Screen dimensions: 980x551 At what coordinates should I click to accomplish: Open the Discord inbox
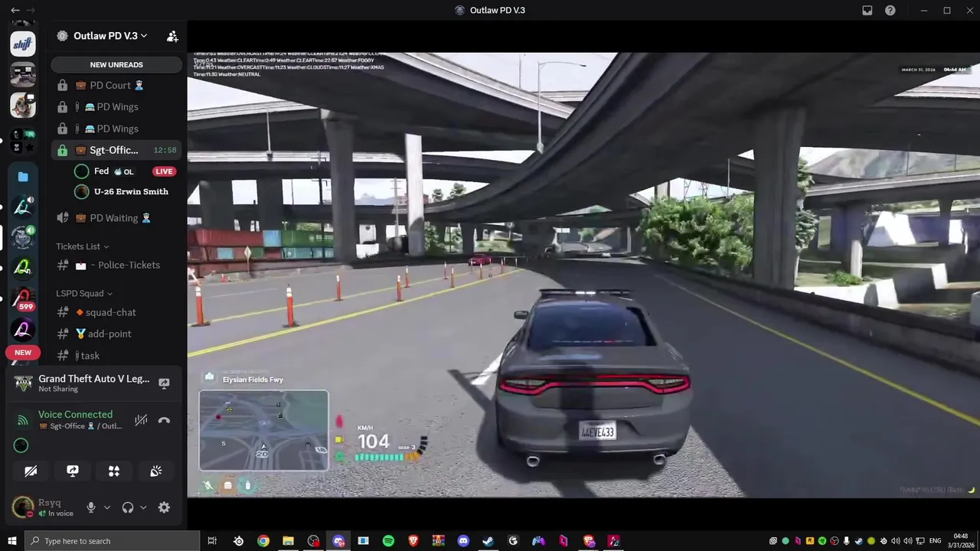pos(867,10)
